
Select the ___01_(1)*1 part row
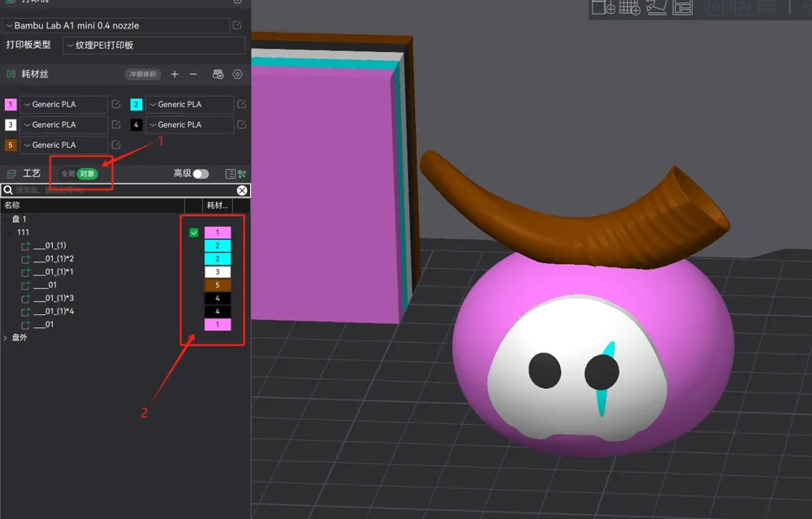pyautogui.click(x=125, y=272)
